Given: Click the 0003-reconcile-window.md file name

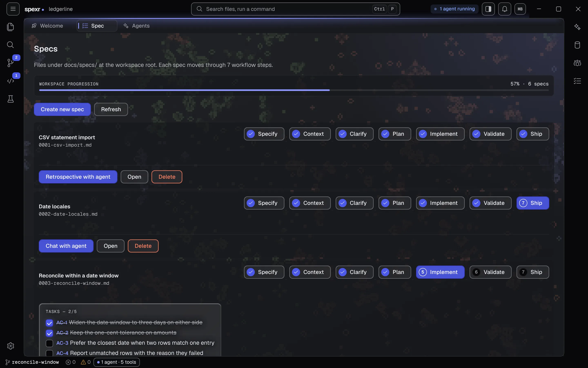Looking at the screenshot, I should tap(74, 283).
